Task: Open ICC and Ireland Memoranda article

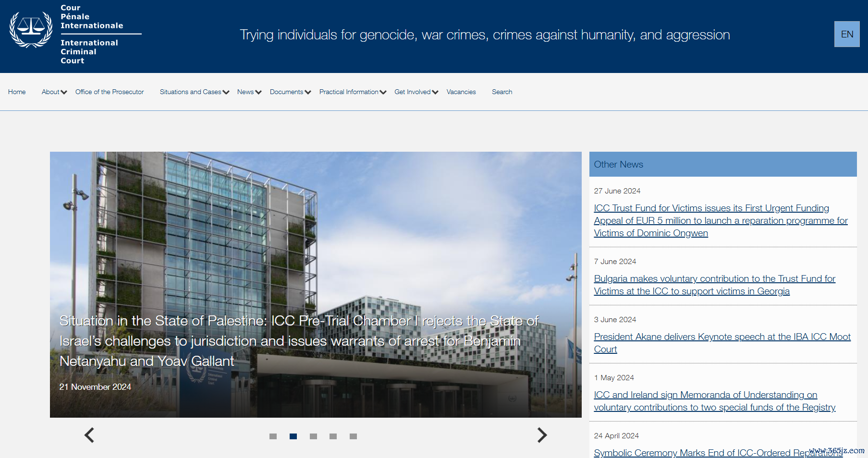Action: point(715,401)
